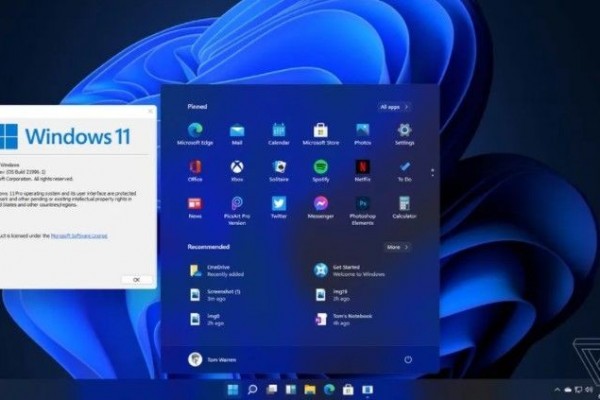This screenshot has width=600, height=400.
Task: Launch the Office app
Action: (x=195, y=171)
